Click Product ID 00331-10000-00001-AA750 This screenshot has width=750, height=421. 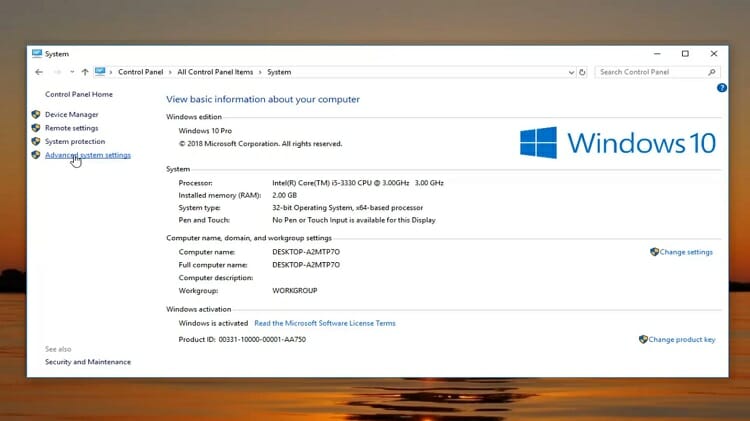[242, 339]
